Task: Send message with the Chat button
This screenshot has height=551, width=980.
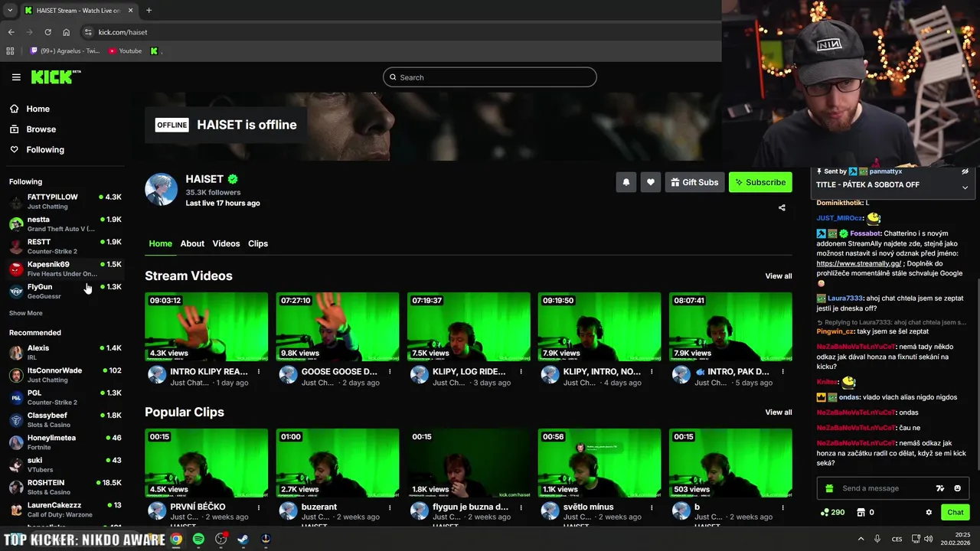Action: (x=955, y=512)
